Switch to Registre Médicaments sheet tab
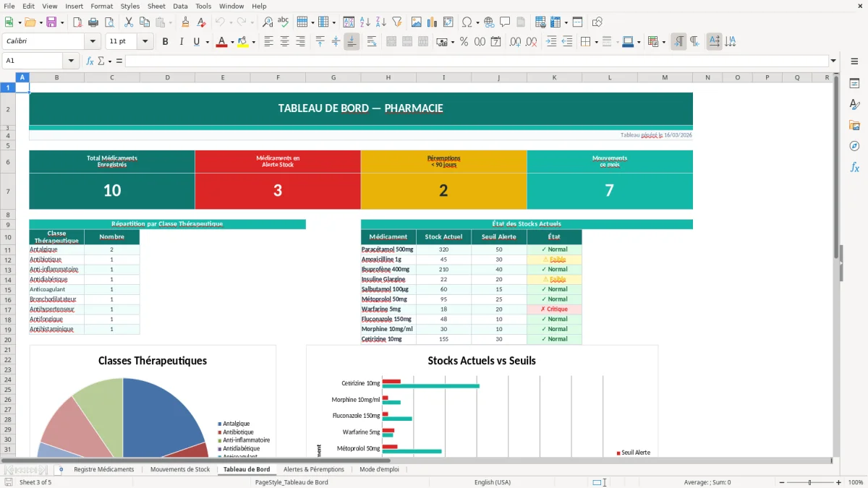This screenshot has width=868, height=488. click(104, 469)
